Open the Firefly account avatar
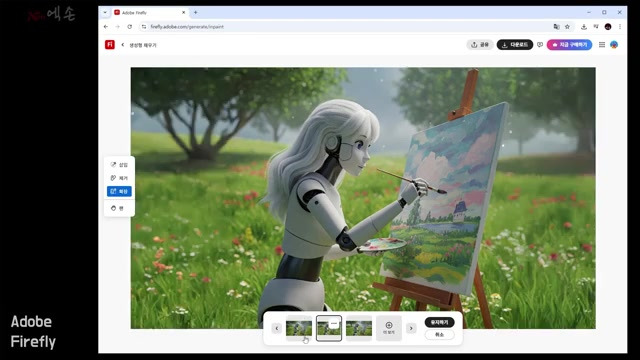 (x=614, y=44)
